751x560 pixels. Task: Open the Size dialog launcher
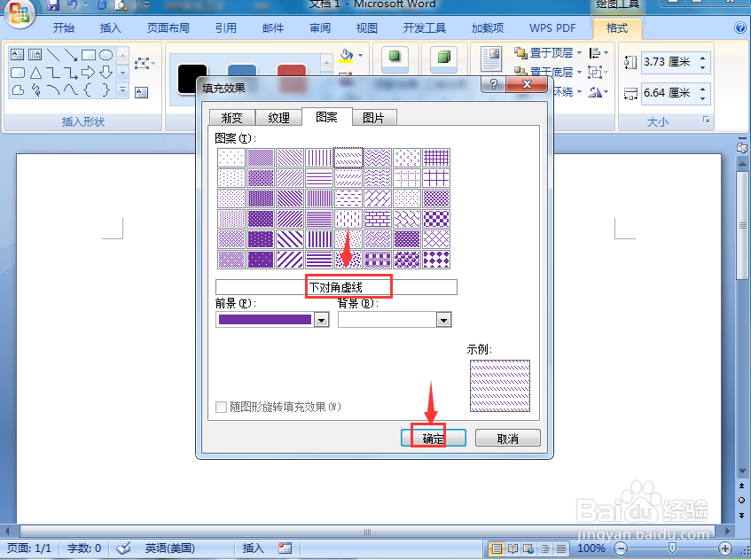pos(706,120)
